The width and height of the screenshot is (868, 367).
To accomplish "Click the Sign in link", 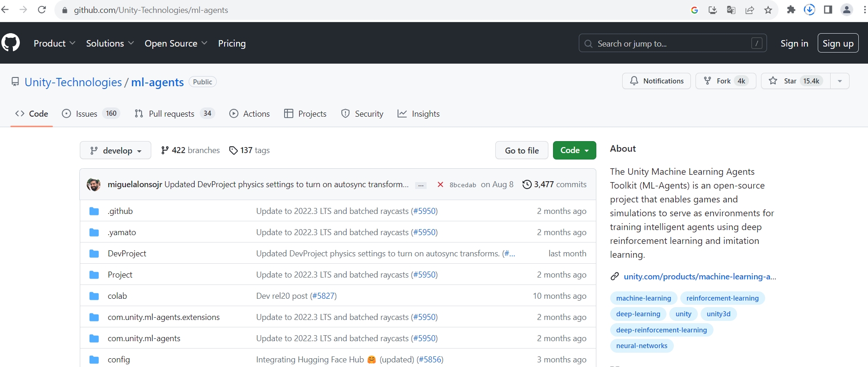I will pos(794,43).
